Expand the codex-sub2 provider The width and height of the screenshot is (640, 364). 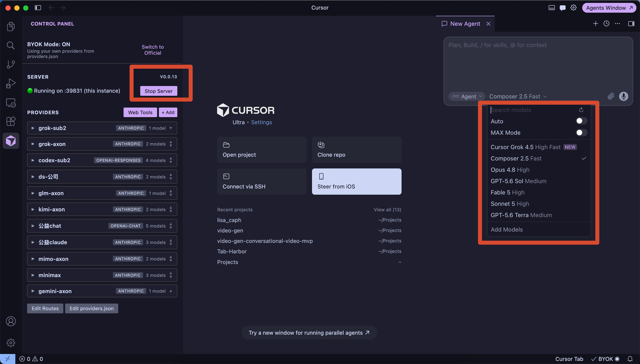tap(33, 160)
